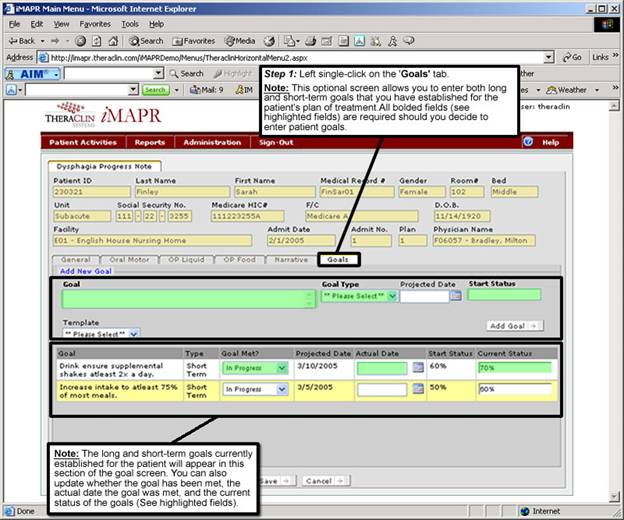Open the Media bar button
Viewport: 624px width, 520px height.
click(240, 41)
